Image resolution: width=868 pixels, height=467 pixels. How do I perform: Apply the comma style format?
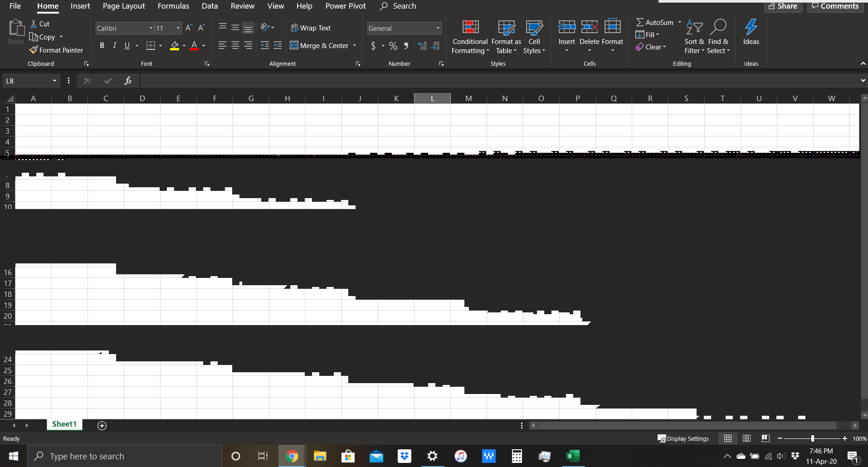coord(406,46)
